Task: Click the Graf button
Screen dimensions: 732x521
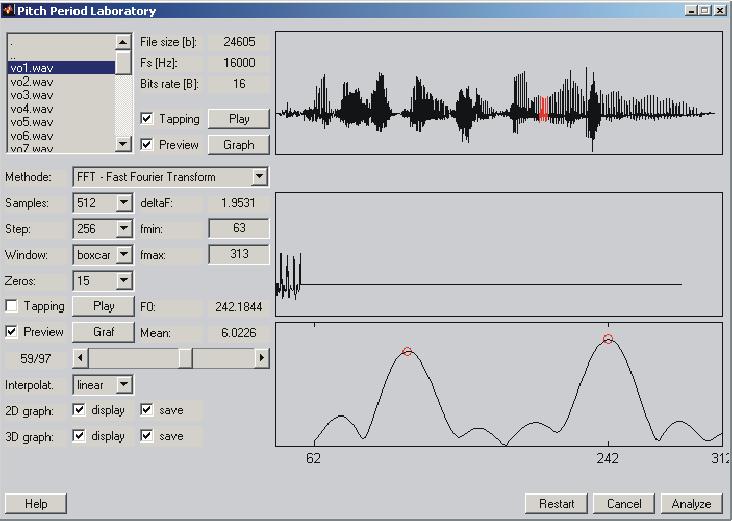Action: pyautogui.click(x=103, y=332)
